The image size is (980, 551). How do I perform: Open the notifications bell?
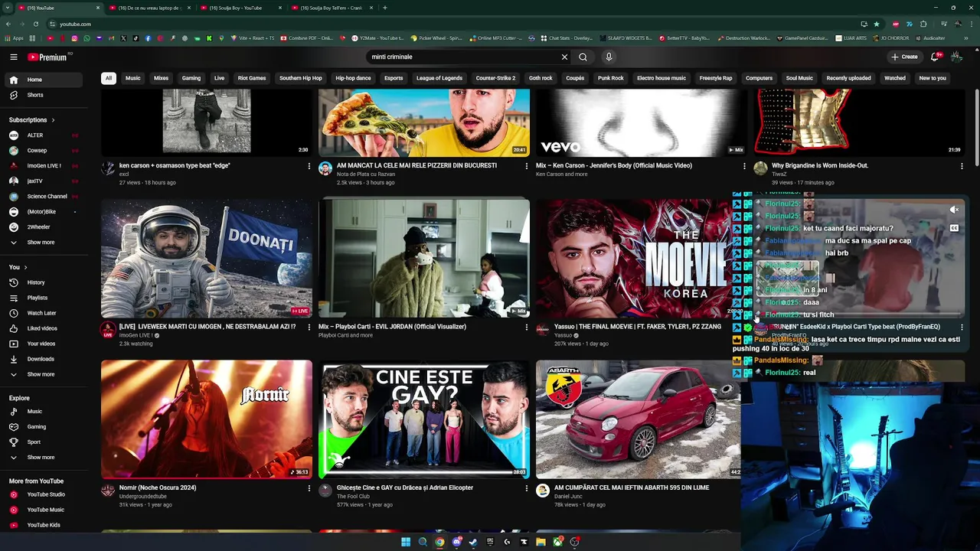[935, 57]
